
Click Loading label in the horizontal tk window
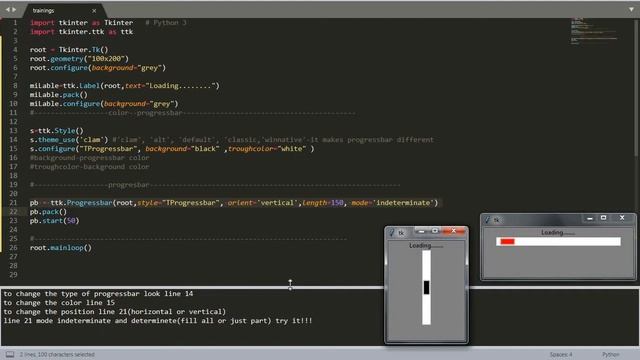pyautogui.click(x=558, y=233)
